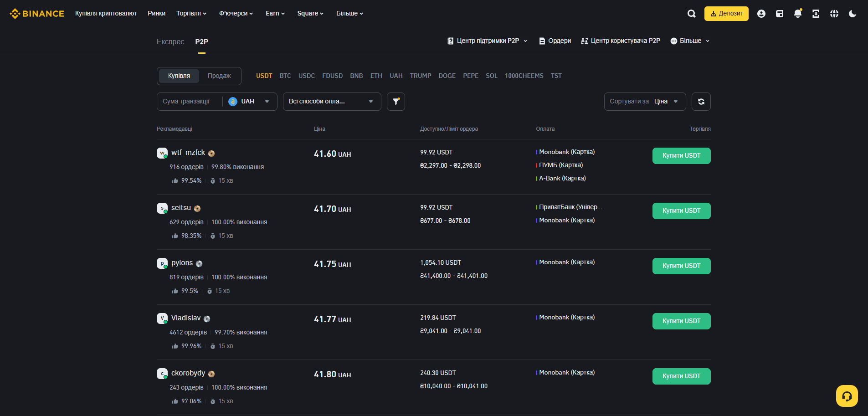Click the Депозит button
The width and height of the screenshot is (868, 416).
(726, 14)
